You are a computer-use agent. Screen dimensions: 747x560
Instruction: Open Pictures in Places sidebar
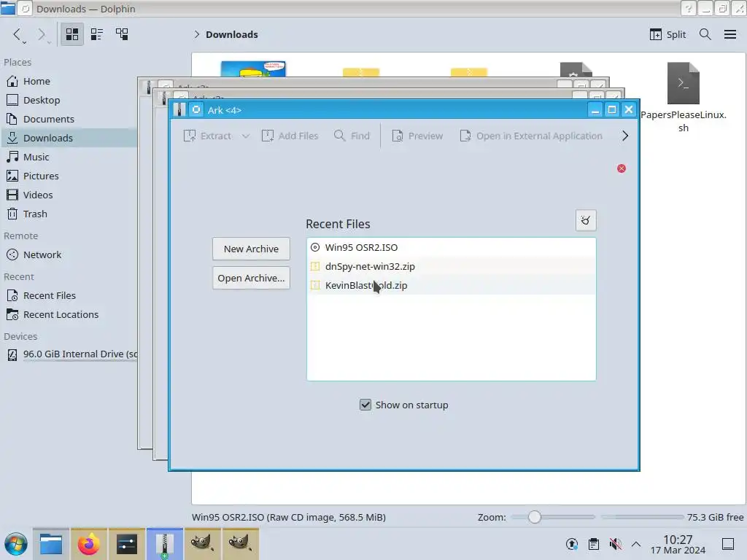[x=69, y=176]
